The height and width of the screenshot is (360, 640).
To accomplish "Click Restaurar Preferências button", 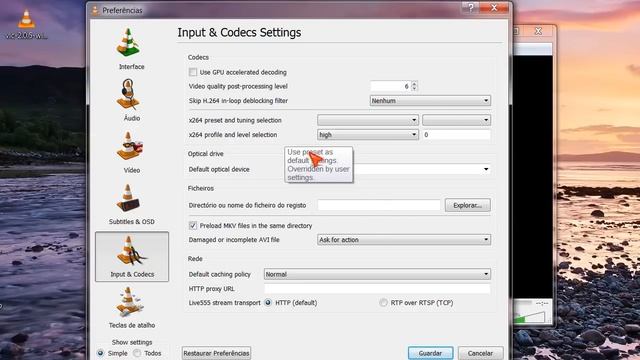I will click(216, 353).
